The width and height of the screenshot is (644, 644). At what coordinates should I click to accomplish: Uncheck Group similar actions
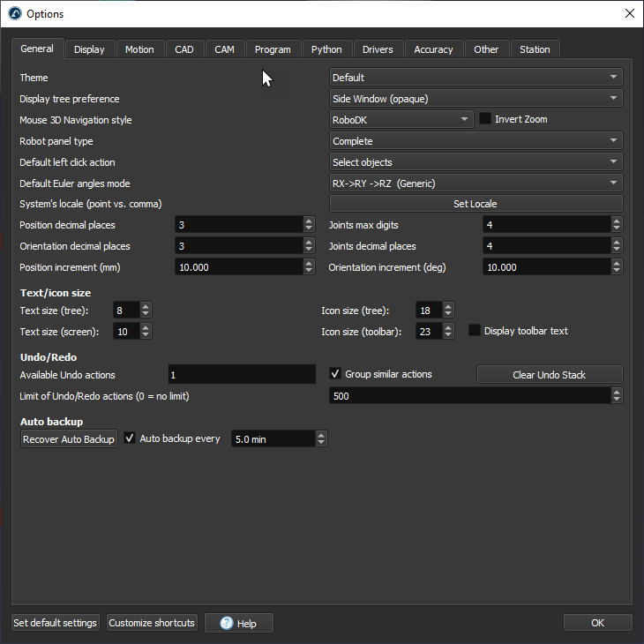335,374
